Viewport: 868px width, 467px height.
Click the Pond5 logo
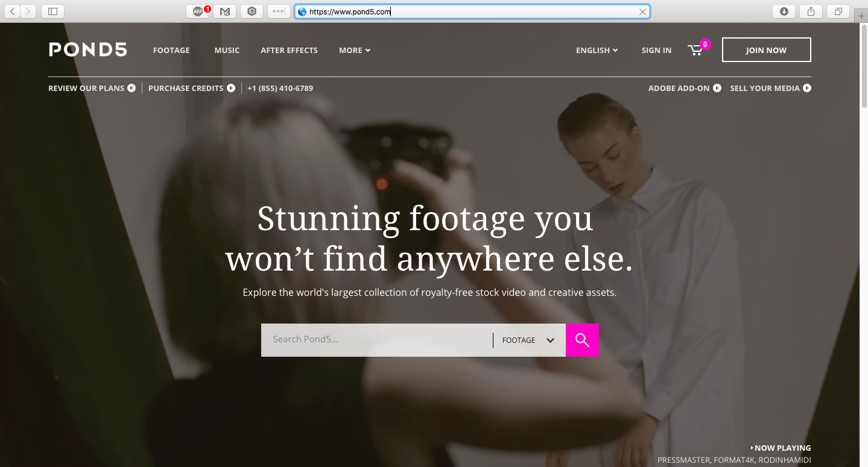88,50
